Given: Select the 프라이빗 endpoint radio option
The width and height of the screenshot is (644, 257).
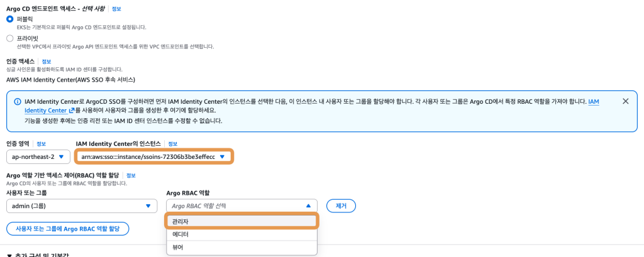Looking at the screenshot, I should (x=9, y=38).
